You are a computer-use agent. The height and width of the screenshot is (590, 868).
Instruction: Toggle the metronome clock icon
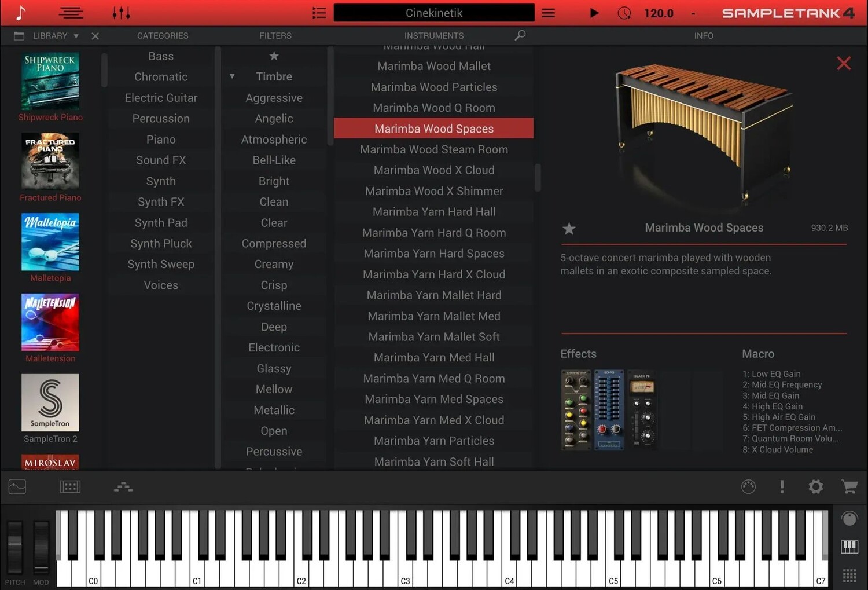click(624, 13)
